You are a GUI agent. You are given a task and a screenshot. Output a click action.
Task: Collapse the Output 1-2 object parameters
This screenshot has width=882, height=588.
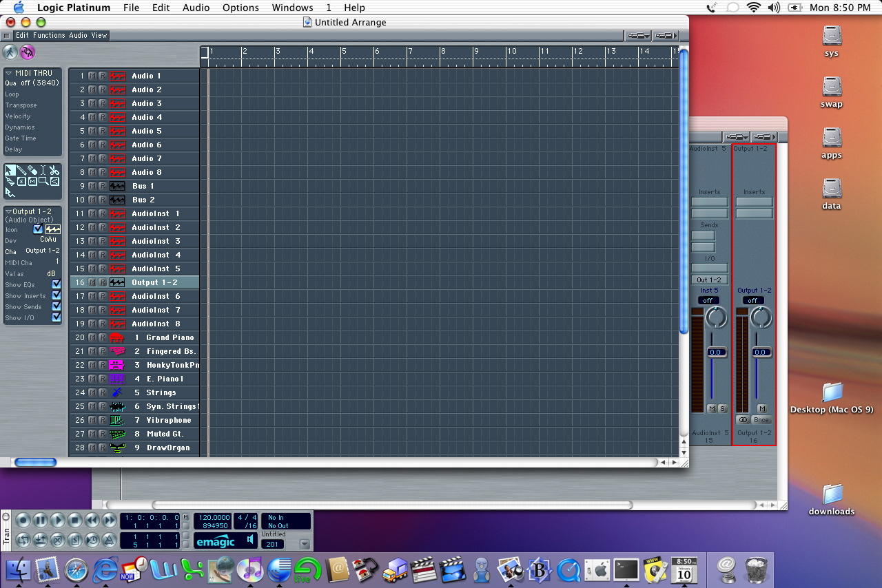pos(9,212)
